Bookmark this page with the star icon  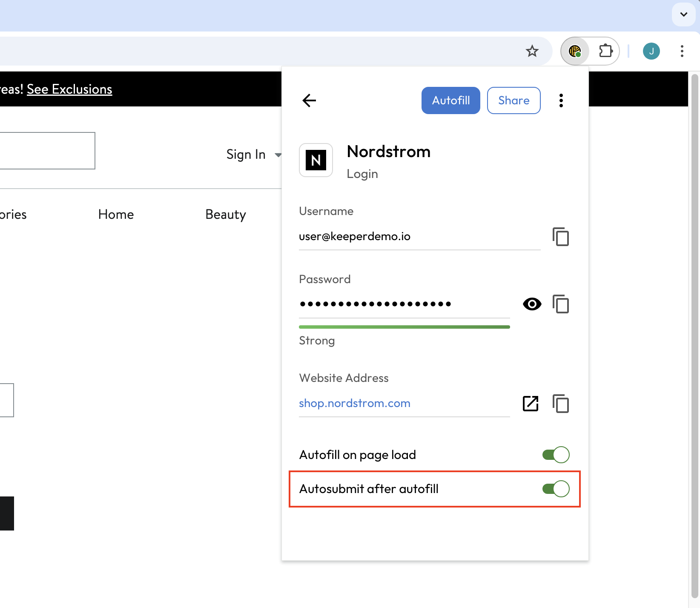pos(532,51)
